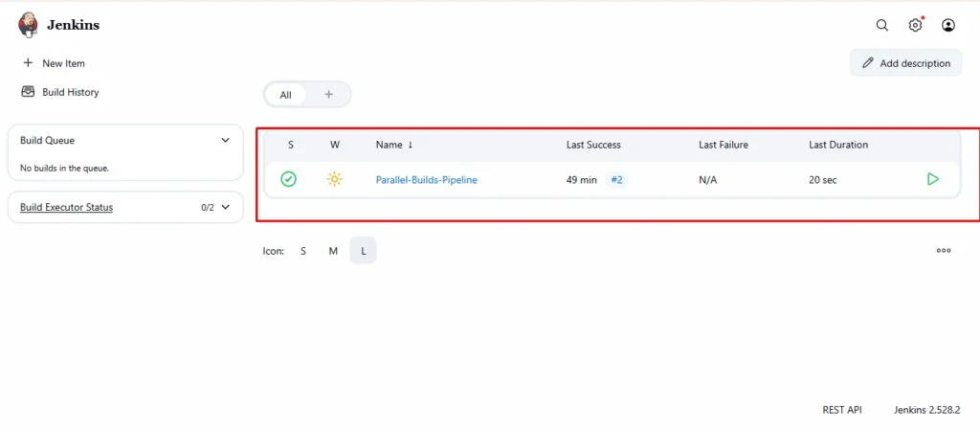This screenshot has height=432, width=980.
Task: Open the three-dots overflow menu
Action: pyautogui.click(x=944, y=251)
